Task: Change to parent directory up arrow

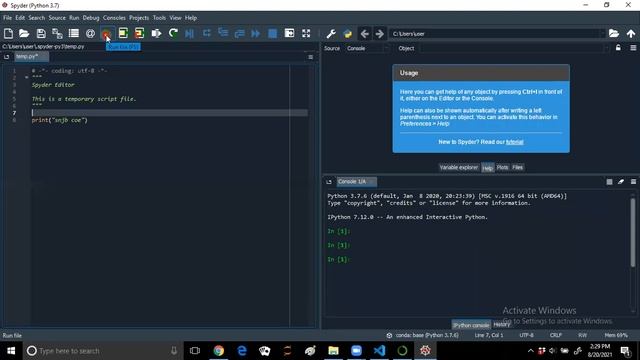Action: coord(631,33)
